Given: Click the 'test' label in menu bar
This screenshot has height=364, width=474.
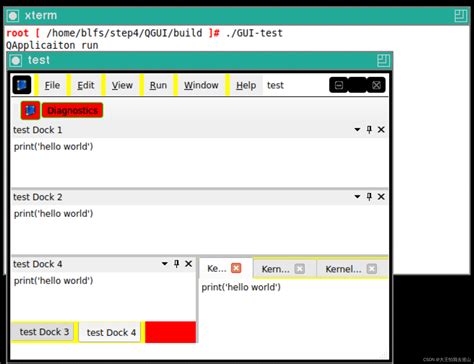Looking at the screenshot, I should (x=275, y=85).
